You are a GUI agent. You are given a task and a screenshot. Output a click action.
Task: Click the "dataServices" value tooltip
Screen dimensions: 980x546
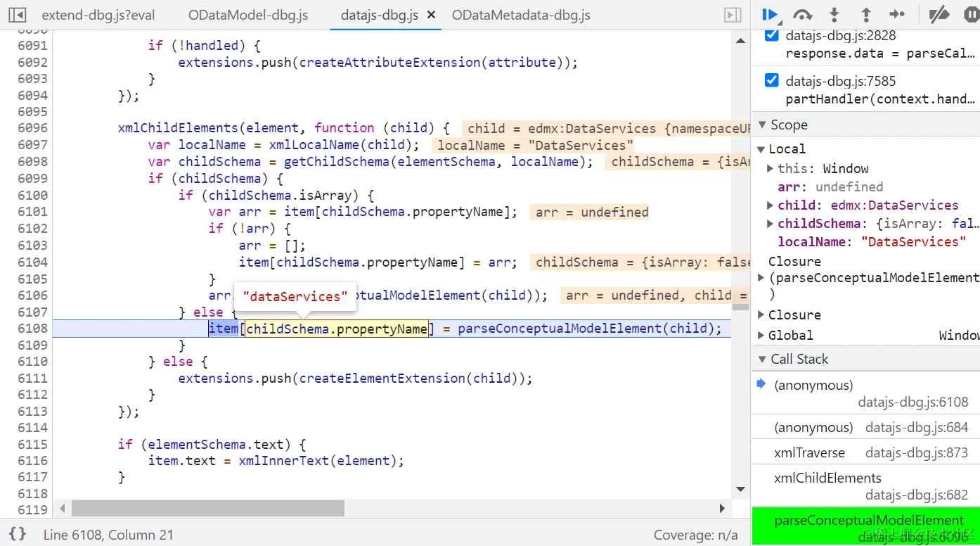pyautogui.click(x=295, y=296)
